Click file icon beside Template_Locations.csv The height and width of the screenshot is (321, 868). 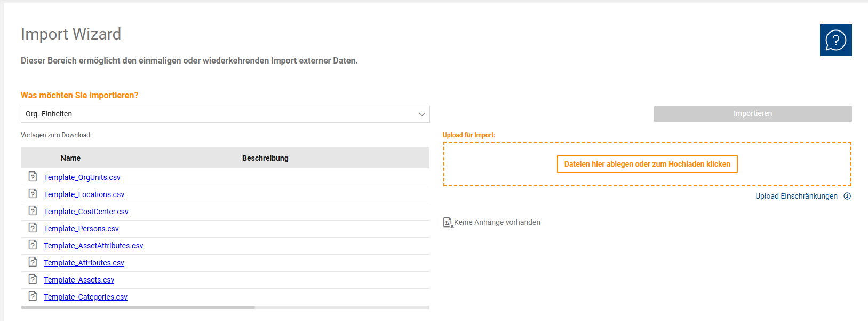point(33,193)
